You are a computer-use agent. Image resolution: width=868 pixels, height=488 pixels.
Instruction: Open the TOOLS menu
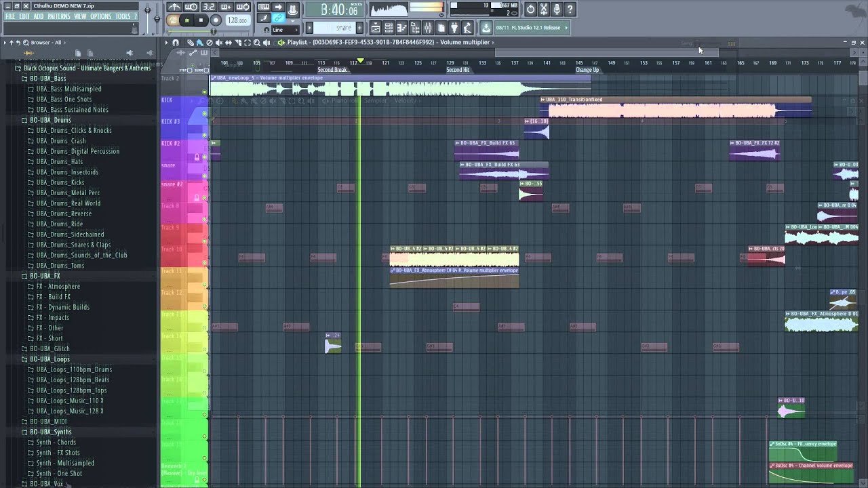123,16
